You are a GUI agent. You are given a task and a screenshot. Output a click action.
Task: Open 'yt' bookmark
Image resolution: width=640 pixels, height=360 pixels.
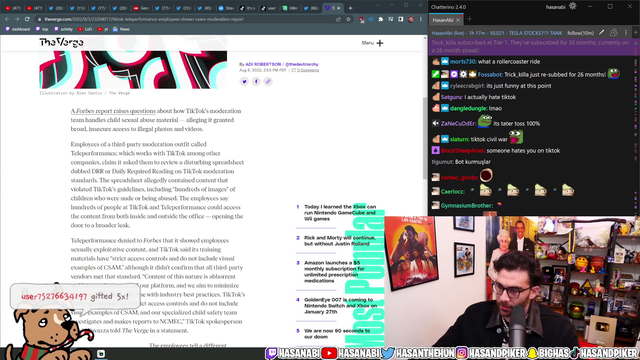103,29
